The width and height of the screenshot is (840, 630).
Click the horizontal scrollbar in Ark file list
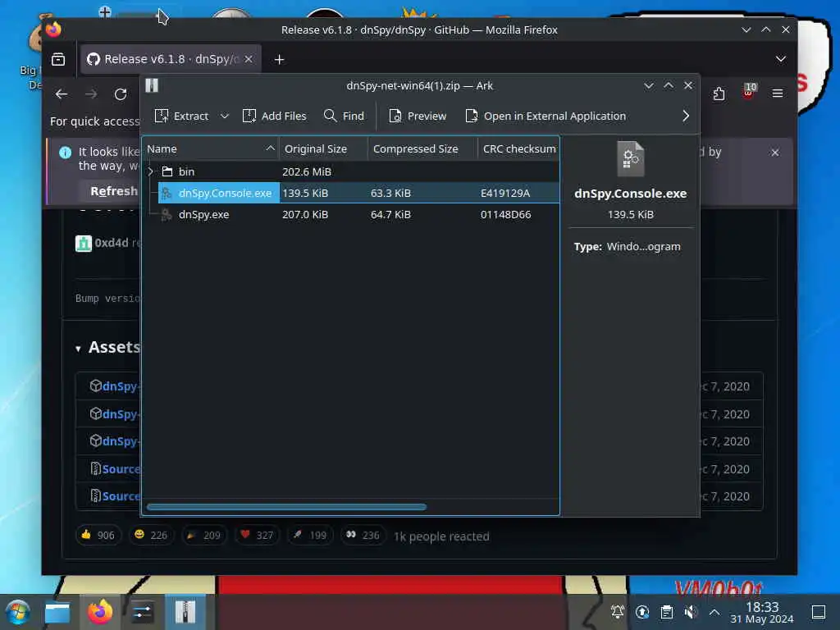(286, 507)
